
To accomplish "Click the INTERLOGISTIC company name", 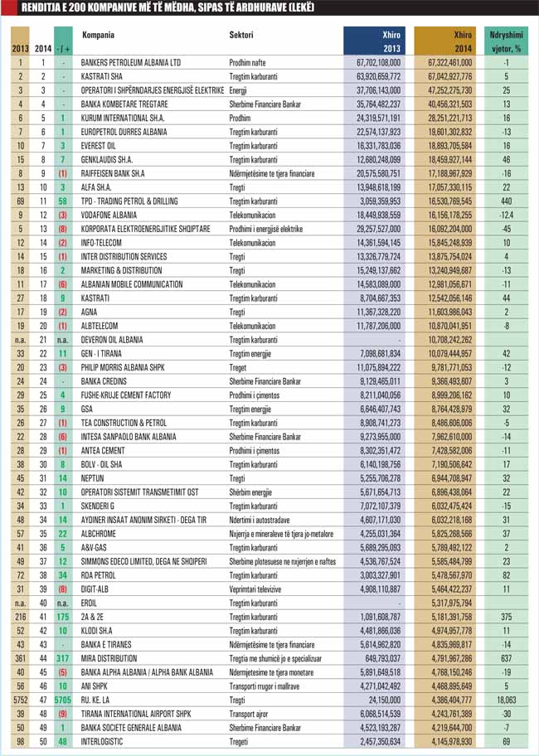I will coord(102,742).
